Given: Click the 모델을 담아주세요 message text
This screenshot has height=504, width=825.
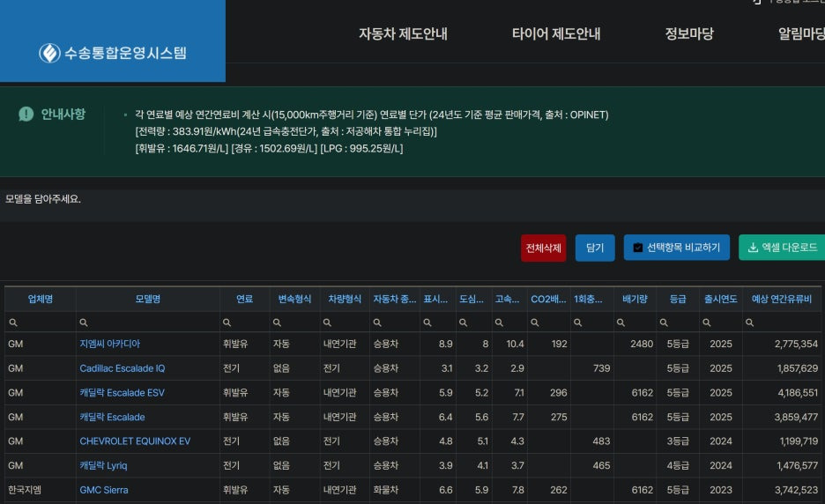Looking at the screenshot, I should click(x=43, y=199).
